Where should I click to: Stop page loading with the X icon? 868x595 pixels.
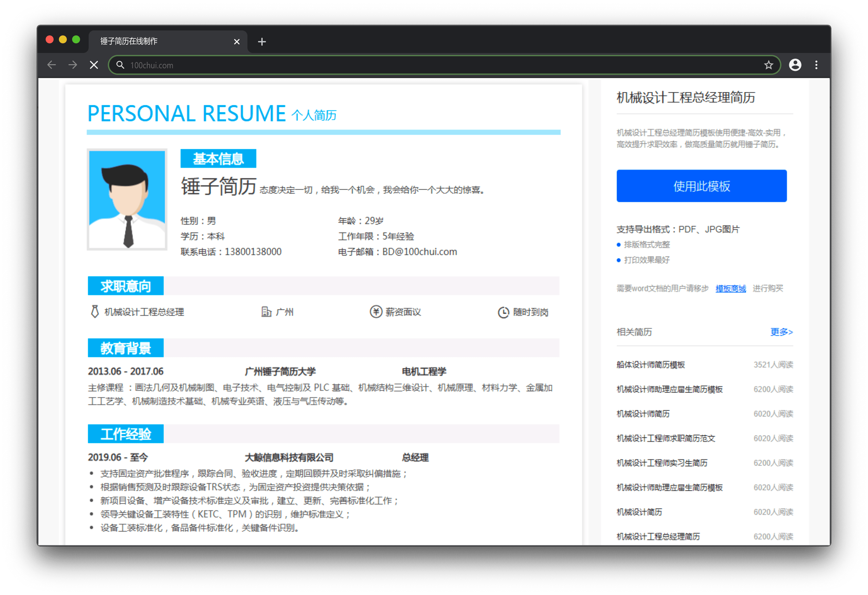coord(94,65)
